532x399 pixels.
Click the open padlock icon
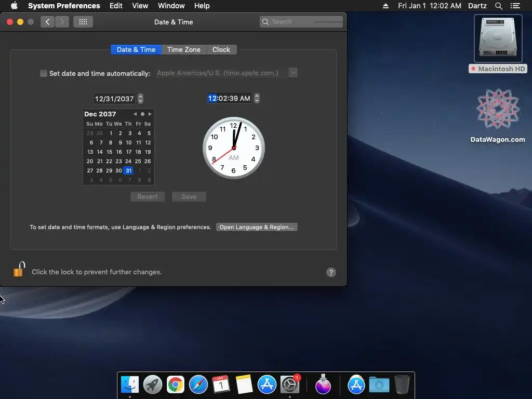click(19, 270)
